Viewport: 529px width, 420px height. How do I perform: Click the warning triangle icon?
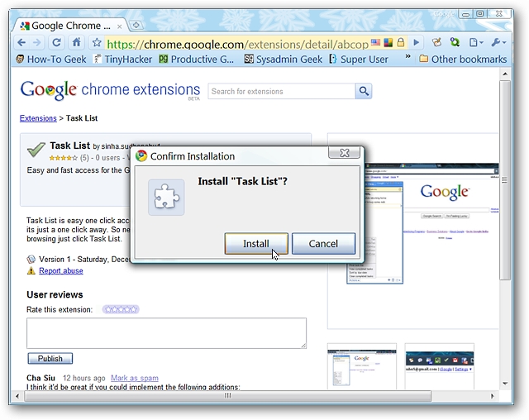pyautogui.click(x=31, y=270)
